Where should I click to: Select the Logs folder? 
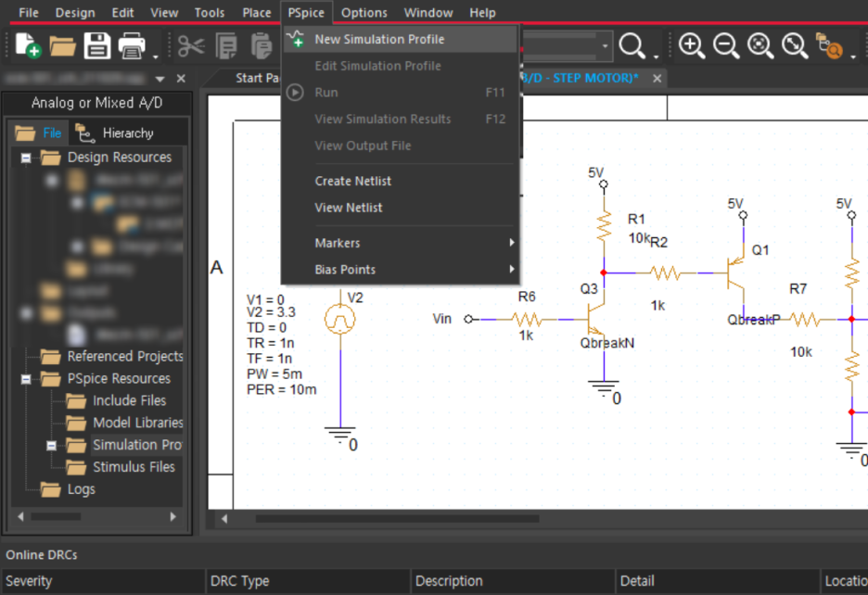[x=68, y=489]
